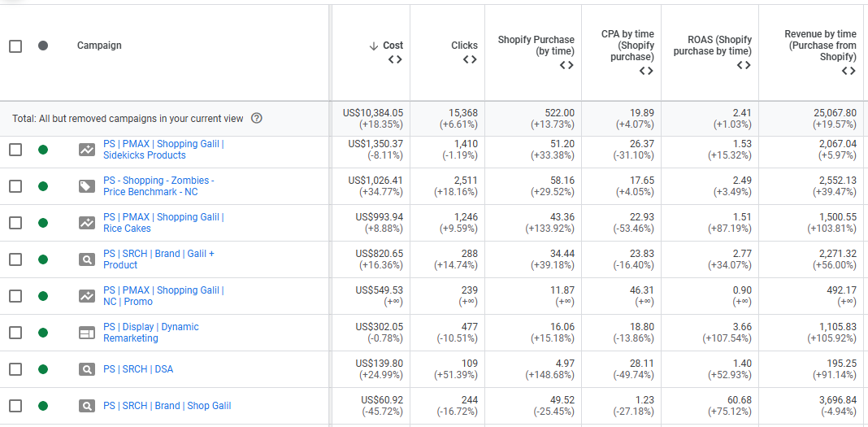868x427 pixels.
Task: Click the search icon beside Brand Galil + Product
Action: coord(87,259)
